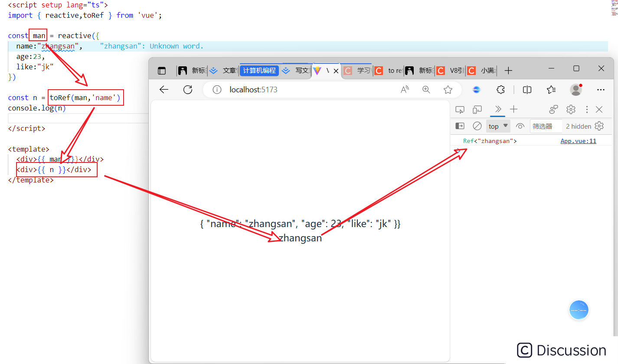Reveal the 2 hidden console messages

click(579, 126)
